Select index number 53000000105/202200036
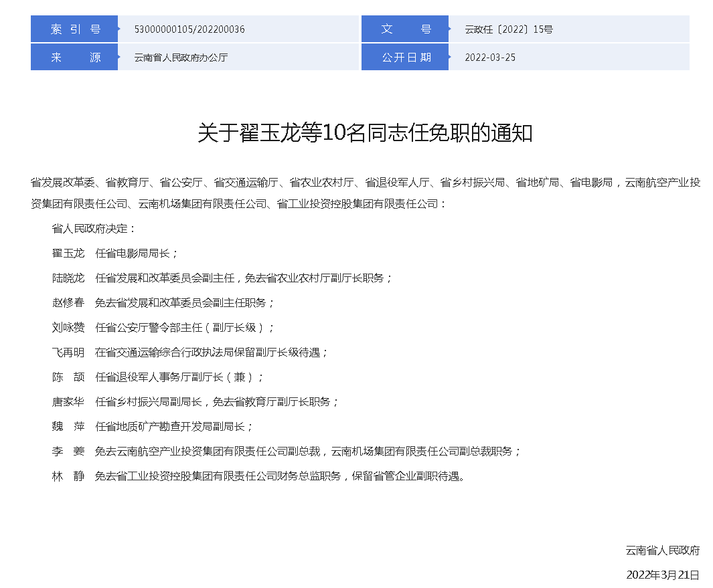The image size is (713, 588). click(x=189, y=29)
